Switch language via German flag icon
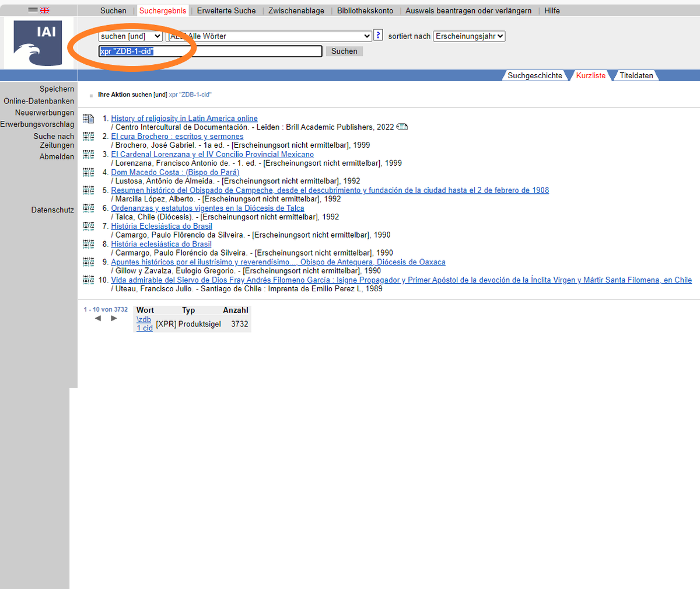Viewport: 700px width, 589px height. point(33,11)
